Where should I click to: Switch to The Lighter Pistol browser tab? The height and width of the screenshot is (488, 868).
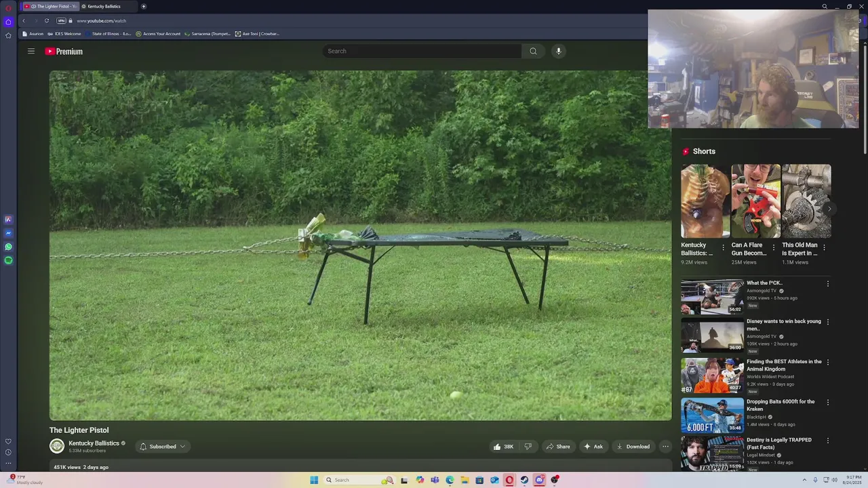coord(51,6)
